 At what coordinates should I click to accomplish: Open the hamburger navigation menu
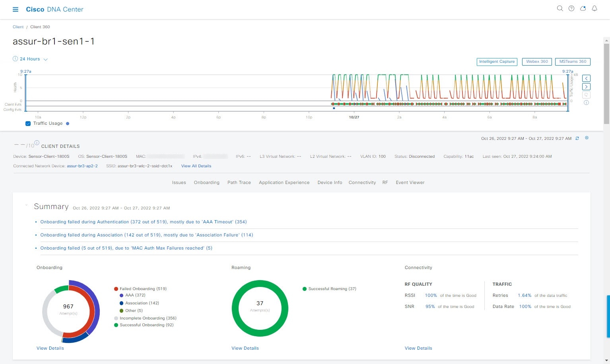(x=16, y=9)
